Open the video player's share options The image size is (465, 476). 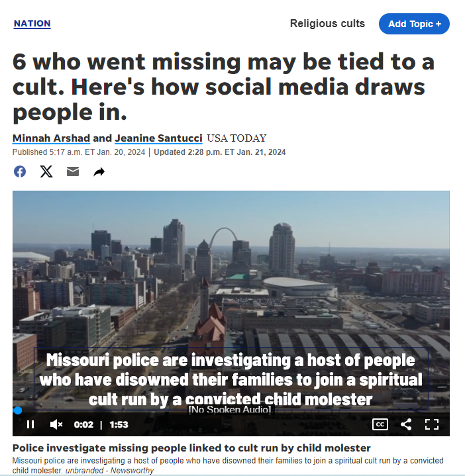[x=406, y=424]
